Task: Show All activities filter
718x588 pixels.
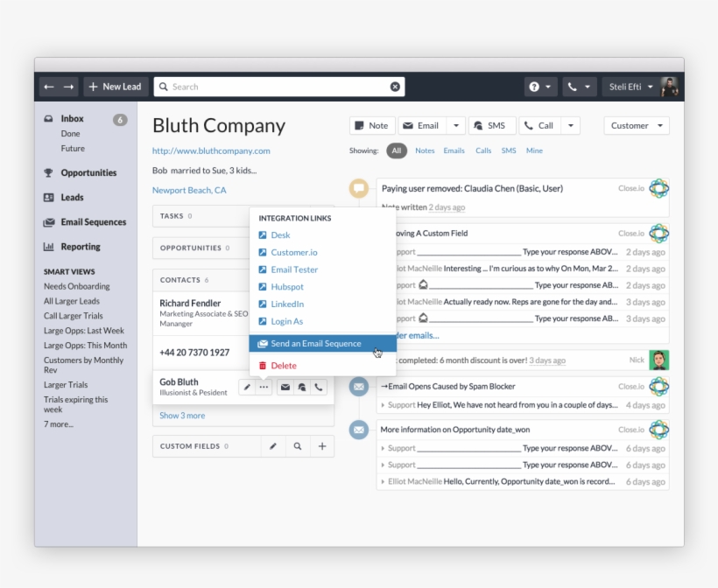Action: (397, 150)
